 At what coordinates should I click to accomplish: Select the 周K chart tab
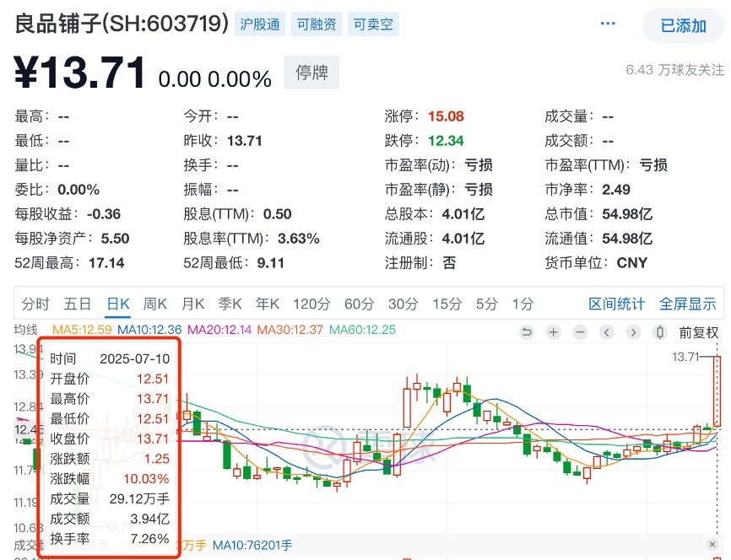154,304
